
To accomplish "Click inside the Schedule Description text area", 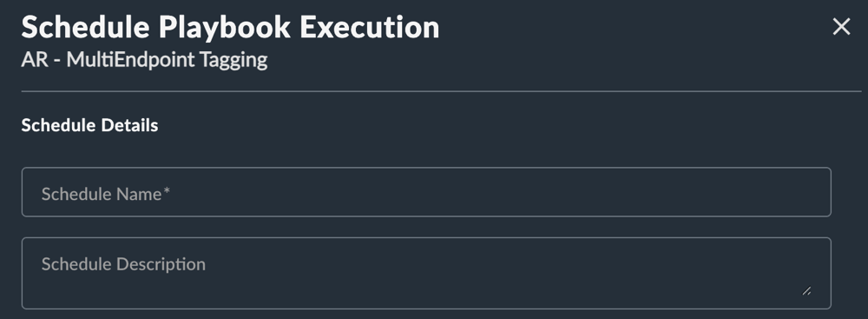I will point(426,273).
